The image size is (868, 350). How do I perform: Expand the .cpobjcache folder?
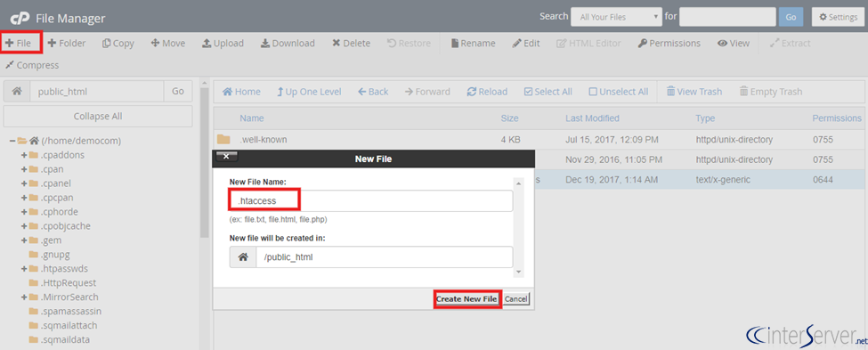point(24,226)
